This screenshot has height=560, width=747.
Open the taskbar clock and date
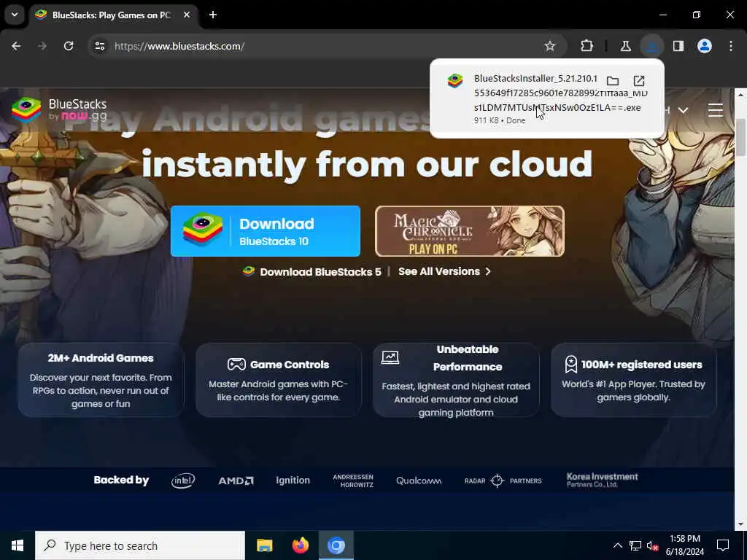coord(684,545)
